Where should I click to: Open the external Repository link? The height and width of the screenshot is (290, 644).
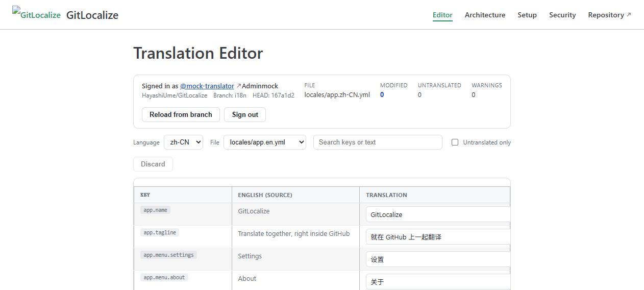pos(609,15)
